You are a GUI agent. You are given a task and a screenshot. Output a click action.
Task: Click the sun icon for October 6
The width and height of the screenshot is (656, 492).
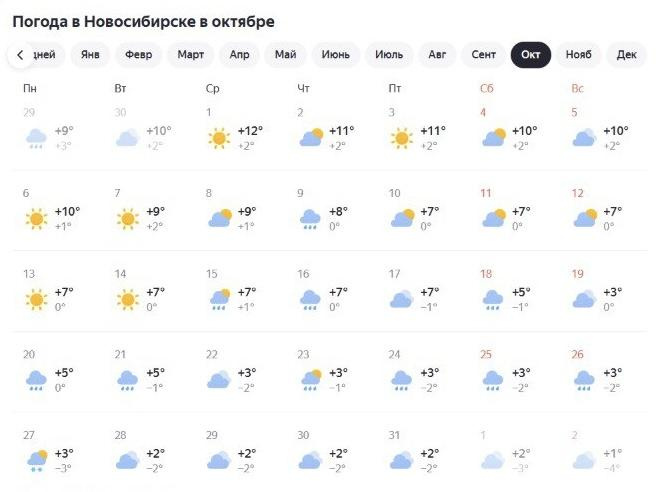pyautogui.click(x=35, y=218)
